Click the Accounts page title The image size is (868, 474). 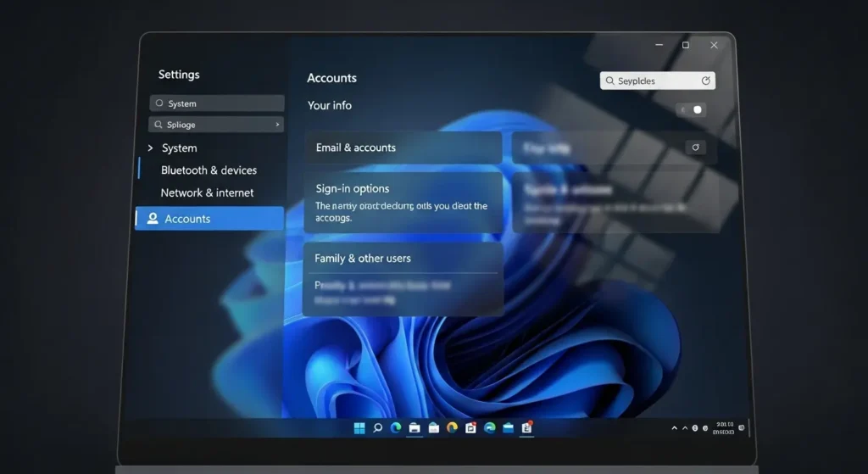331,78
